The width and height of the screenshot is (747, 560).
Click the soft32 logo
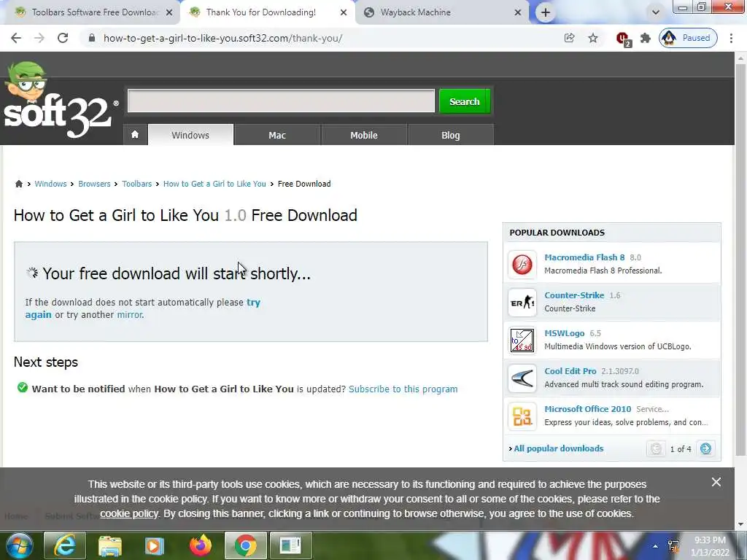pos(60,101)
